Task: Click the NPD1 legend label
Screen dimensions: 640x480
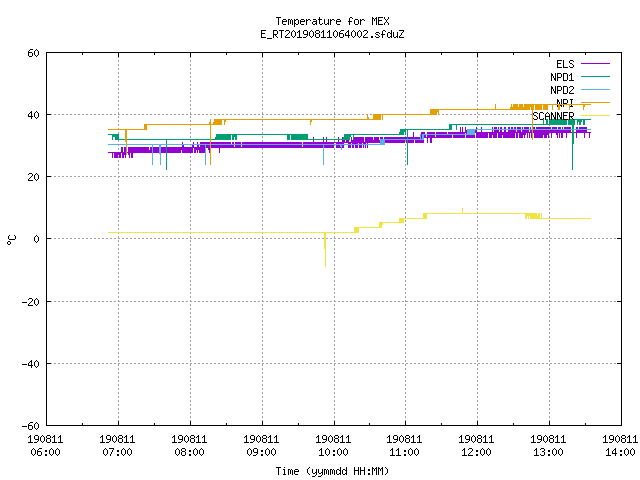Action: pos(562,77)
